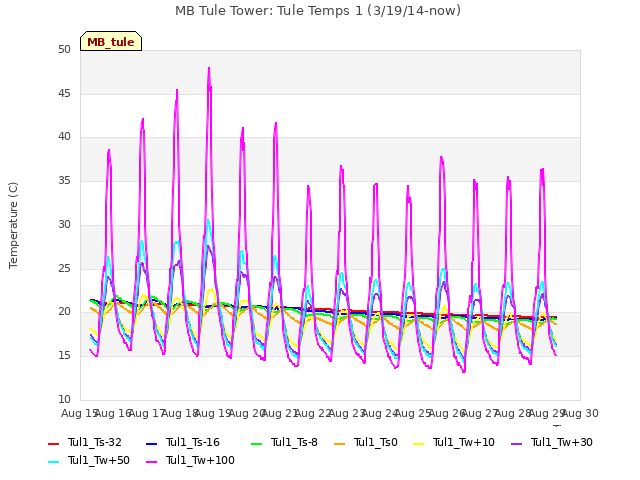Click the 45 y-axis tick label
640x480 pixels.
coord(64,93)
